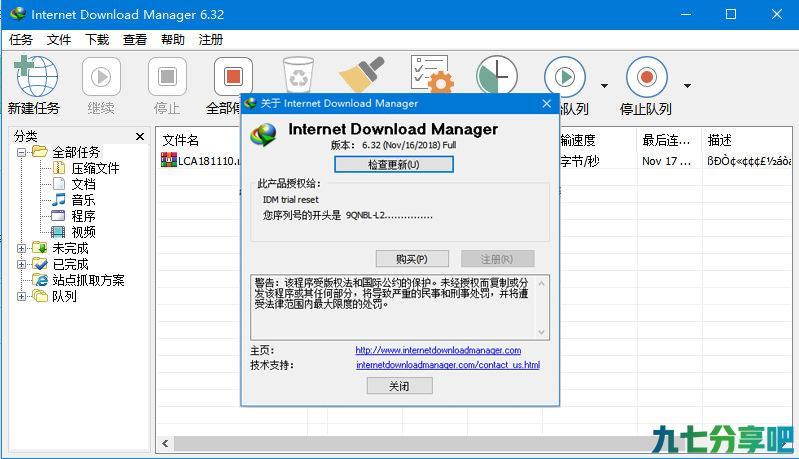Screen dimensions: 799x459
Task: Click the 已完成 checkmark folder icon
Action: (x=40, y=263)
